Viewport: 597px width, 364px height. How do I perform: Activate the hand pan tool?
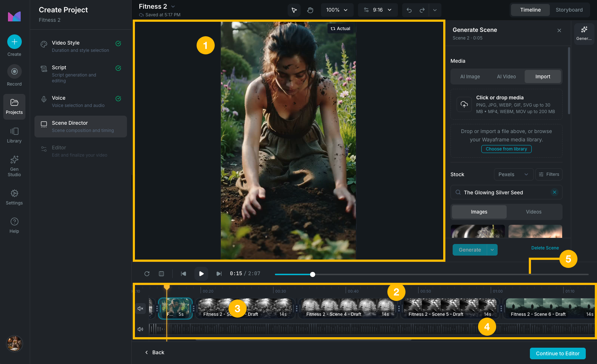[x=310, y=10]
